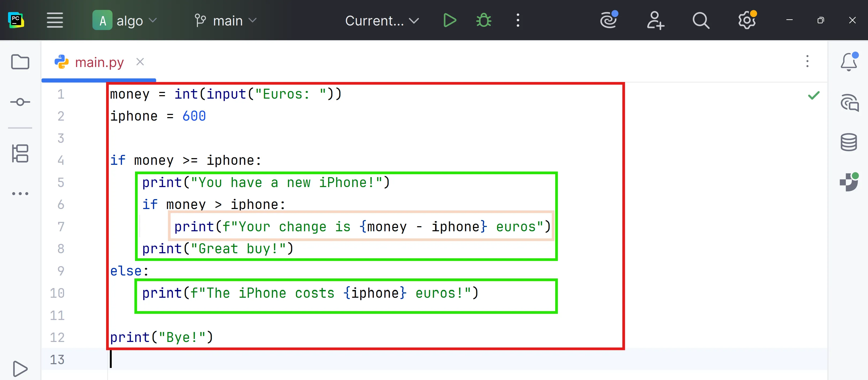
Task: Select the main.py editor tab
Action: point(99,62)
